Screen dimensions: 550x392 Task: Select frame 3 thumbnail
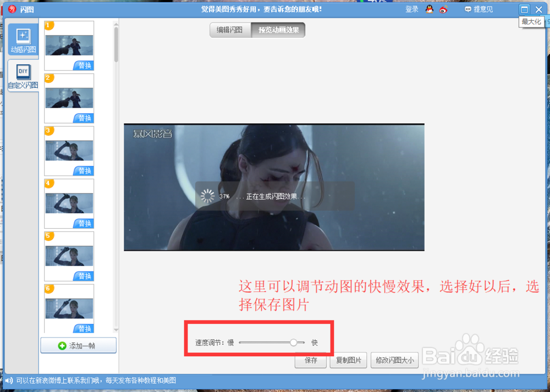click(69, 151)
